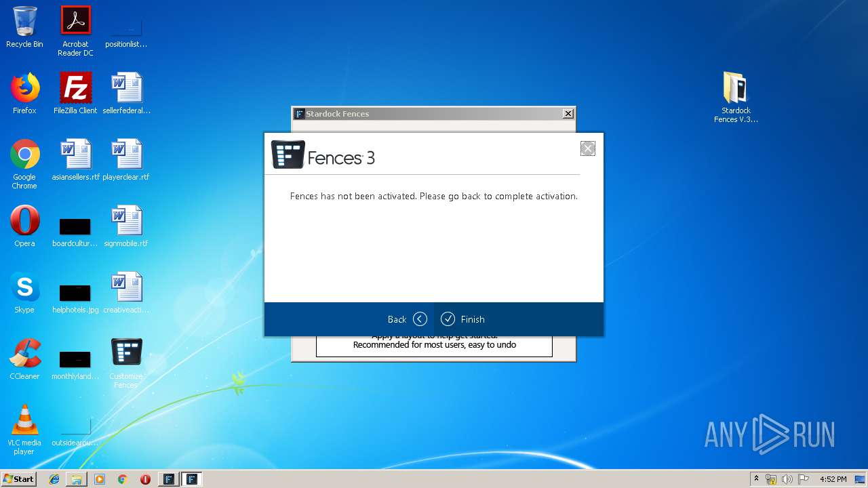
Task: Click Chrome icon in taskbar
Action: click(122, 479)
